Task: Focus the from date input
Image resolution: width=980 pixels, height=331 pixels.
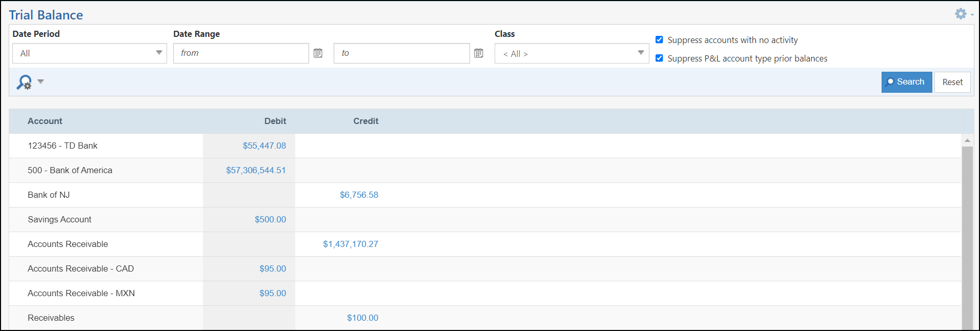Action: [x=241, y=53]
